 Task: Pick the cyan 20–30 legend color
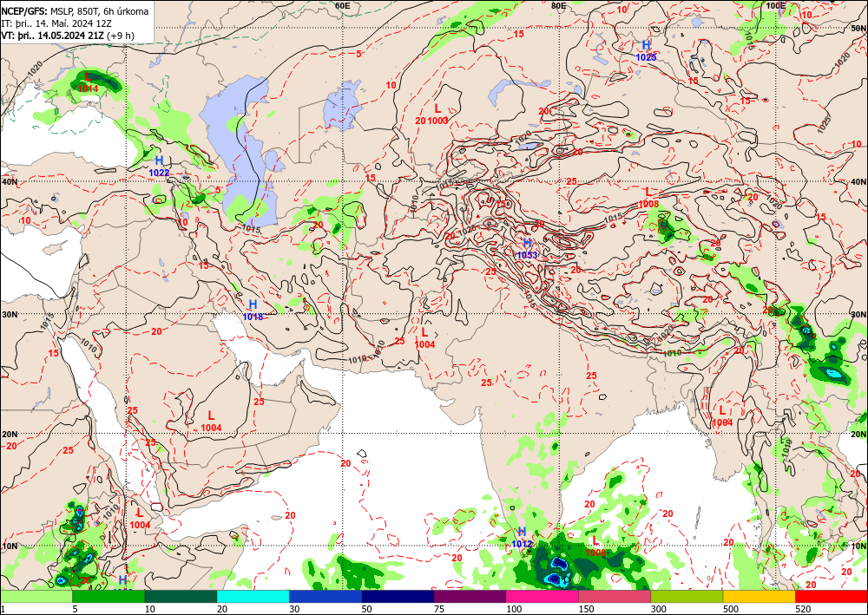253,596
